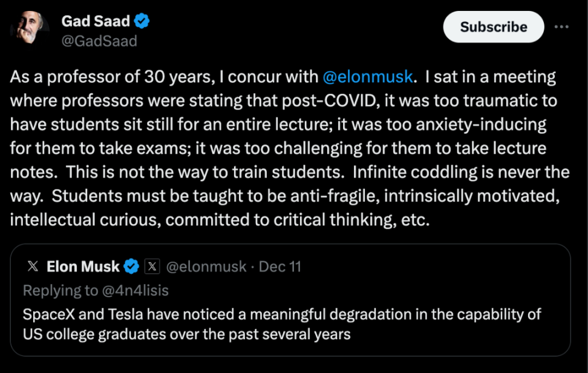Open the three-dot more options menu
Screen dimensions: 588x373
[561, 27]
